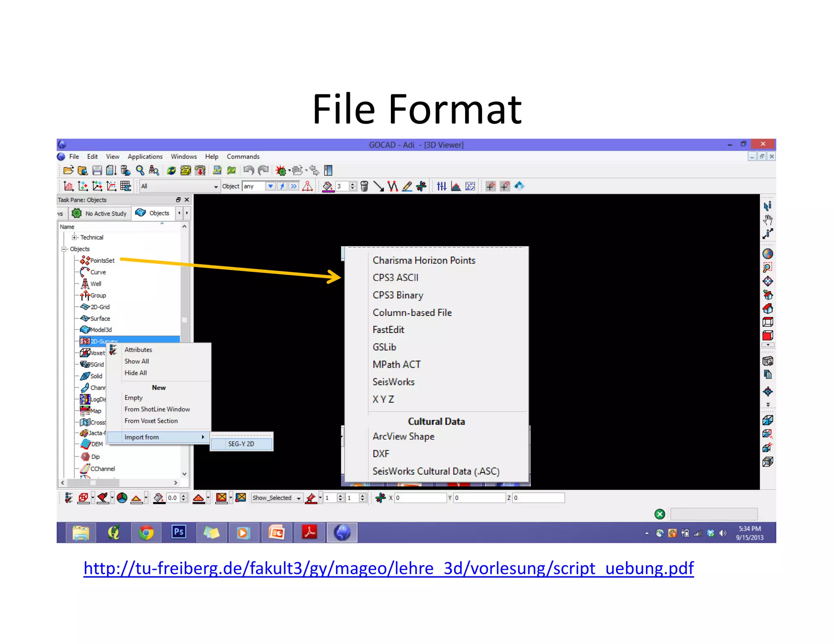Click the zoom magnifier icon in right sidebar
The width and height of the screenshot is (834, 644).
pyautogui.click(x=768, y=267)
